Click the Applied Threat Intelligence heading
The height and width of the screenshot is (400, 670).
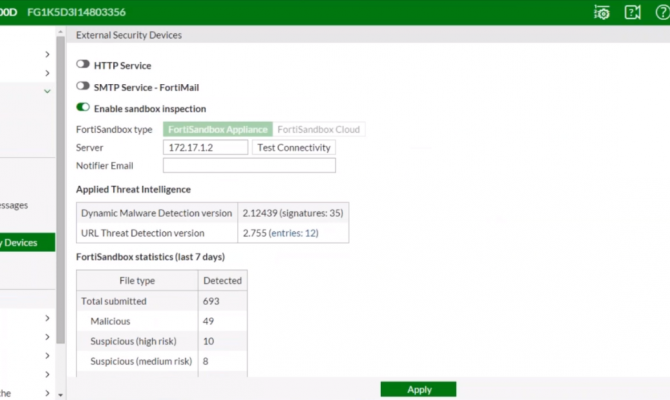(133, 189)
